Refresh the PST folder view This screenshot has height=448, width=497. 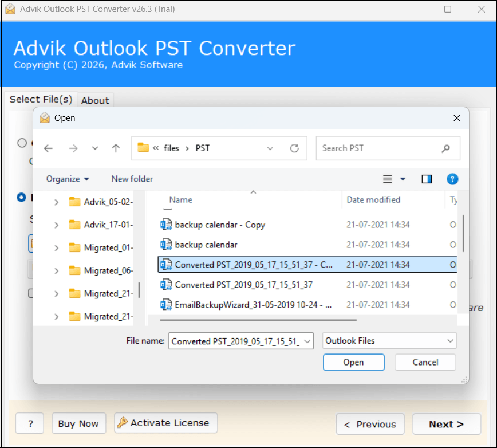pyautogui.click(x=294, y=148)
